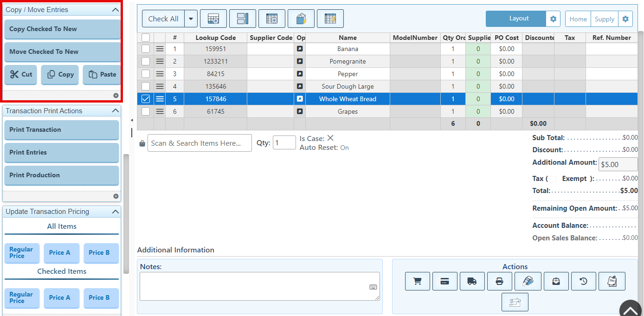The image size is (644, 316).
Task: Open the Layout gear settings icon
Action: [553, 19]
